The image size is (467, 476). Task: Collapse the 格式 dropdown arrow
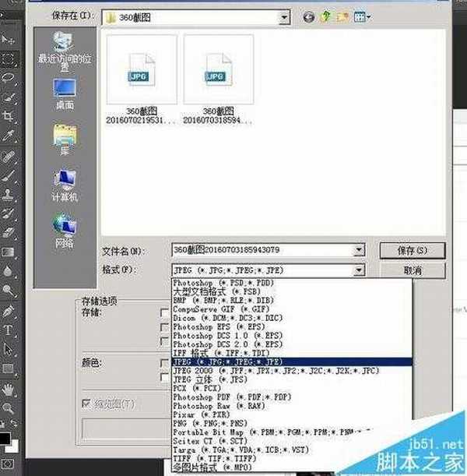[x=359, y=270]
